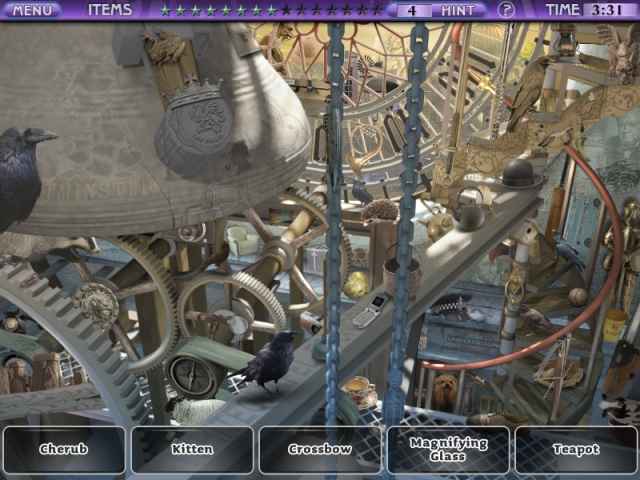Click the hedgehog near the clock face
Image resolution: width=640 pixels, height=480 pixels.
(x=380, y=211)
